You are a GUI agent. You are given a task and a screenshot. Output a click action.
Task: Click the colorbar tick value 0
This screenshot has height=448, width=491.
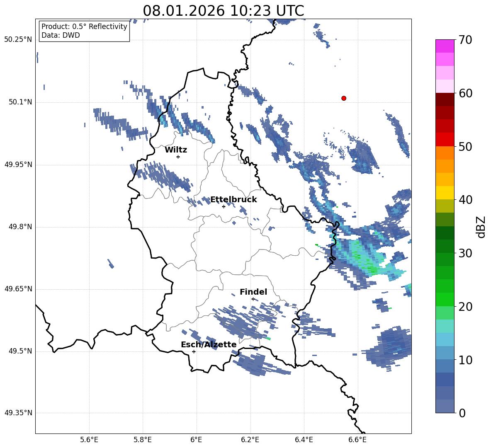pyautogui.click(x=462, y=413)
